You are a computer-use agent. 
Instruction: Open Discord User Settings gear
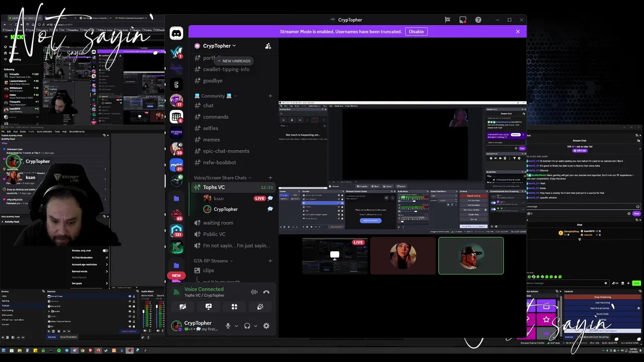point(266,326)
